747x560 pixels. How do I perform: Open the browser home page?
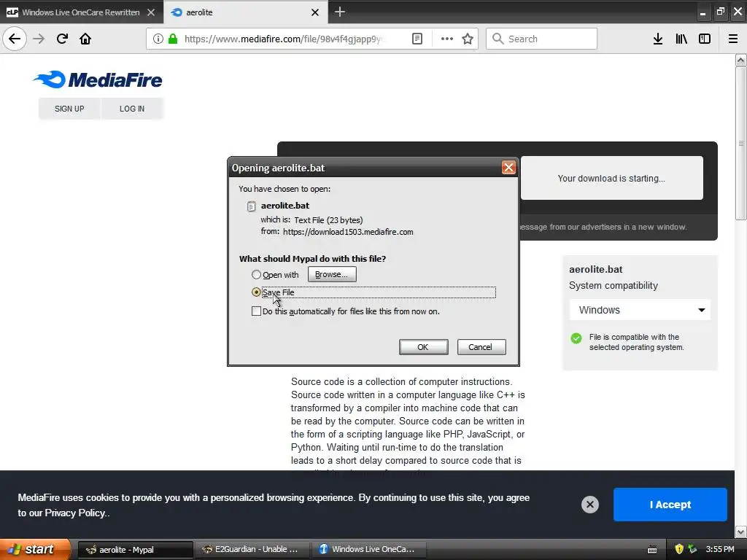pyautogui.click(x=85, y=39)
